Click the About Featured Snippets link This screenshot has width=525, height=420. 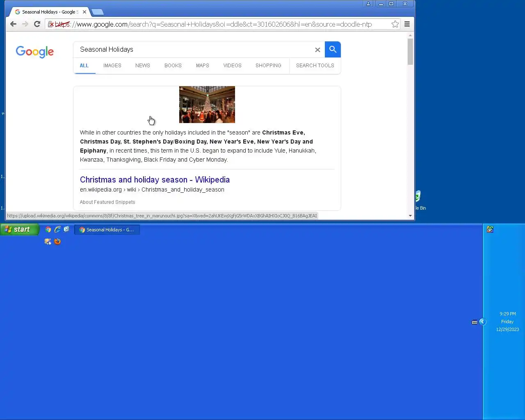click(107, 202)
